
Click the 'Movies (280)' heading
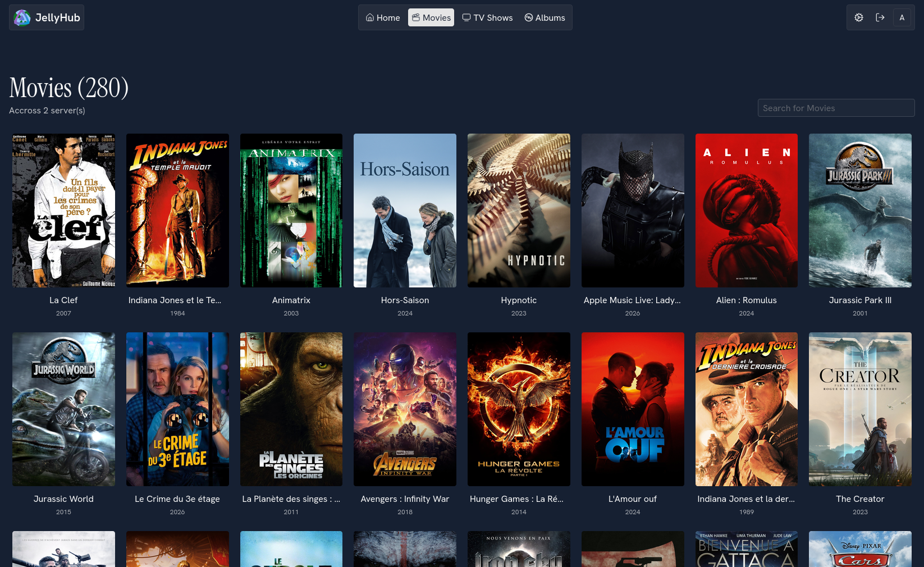69,88
